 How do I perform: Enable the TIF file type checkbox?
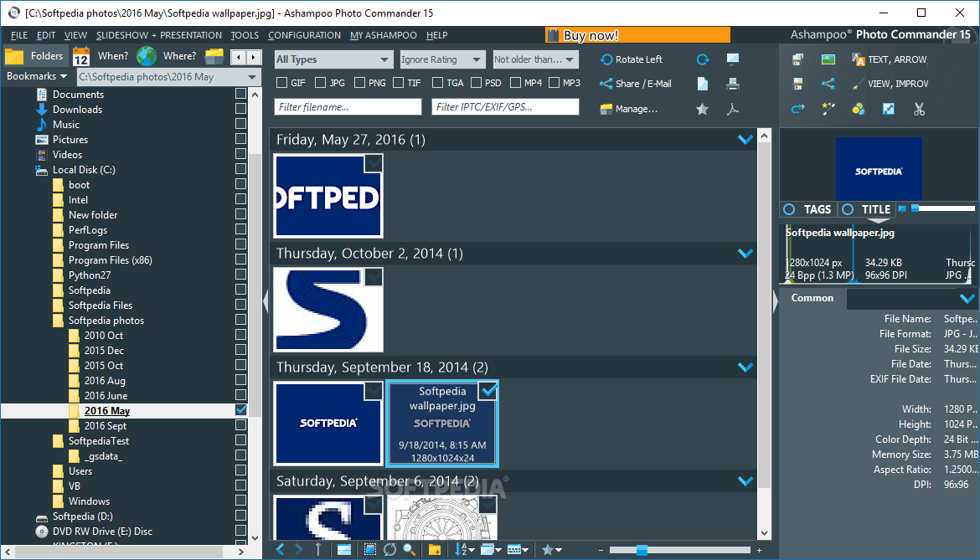[x=398, y=82]
